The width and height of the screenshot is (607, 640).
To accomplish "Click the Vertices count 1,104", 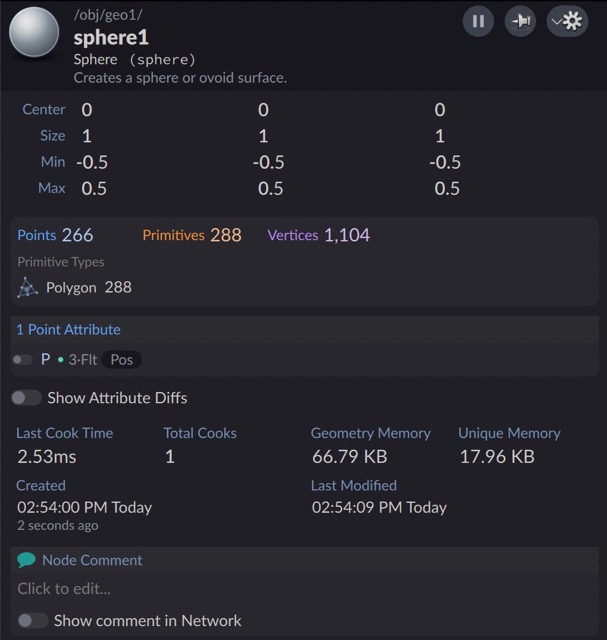I will (347, 235).
